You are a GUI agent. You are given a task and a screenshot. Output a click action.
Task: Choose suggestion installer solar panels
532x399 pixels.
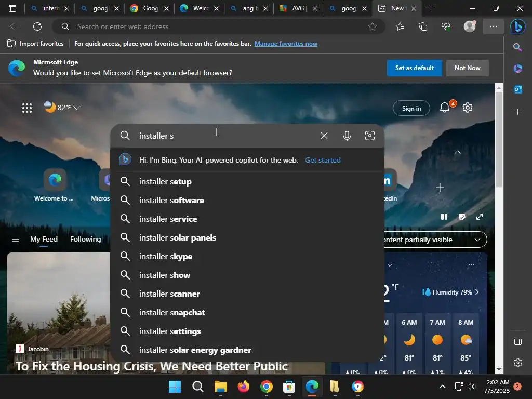[x=247, y=237]
